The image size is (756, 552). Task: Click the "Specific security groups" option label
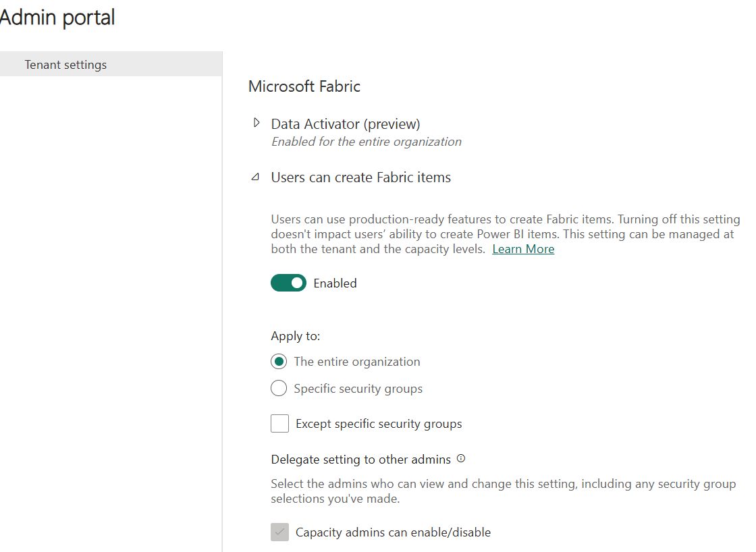(x=358, y=389)
